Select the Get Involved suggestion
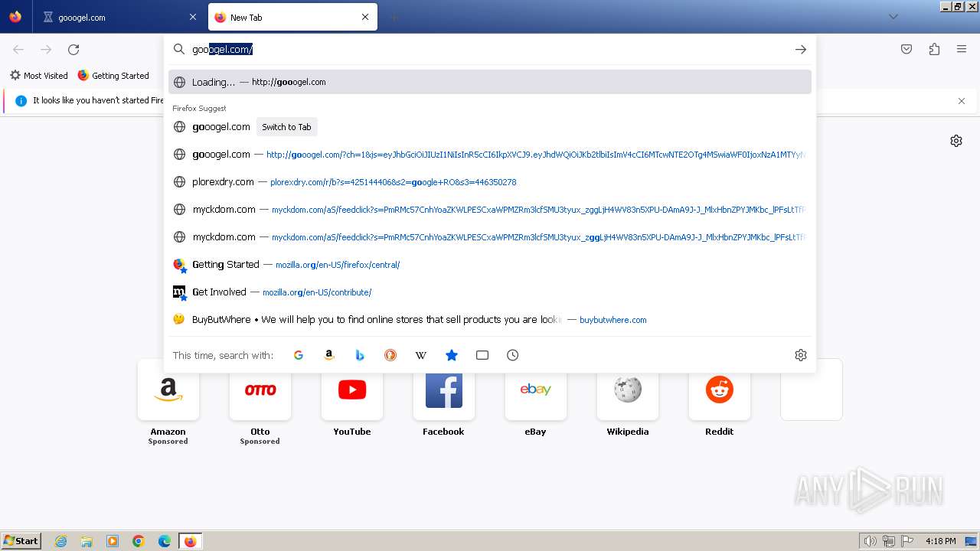This screenshot has width=980, height=551. pos(490,292)
